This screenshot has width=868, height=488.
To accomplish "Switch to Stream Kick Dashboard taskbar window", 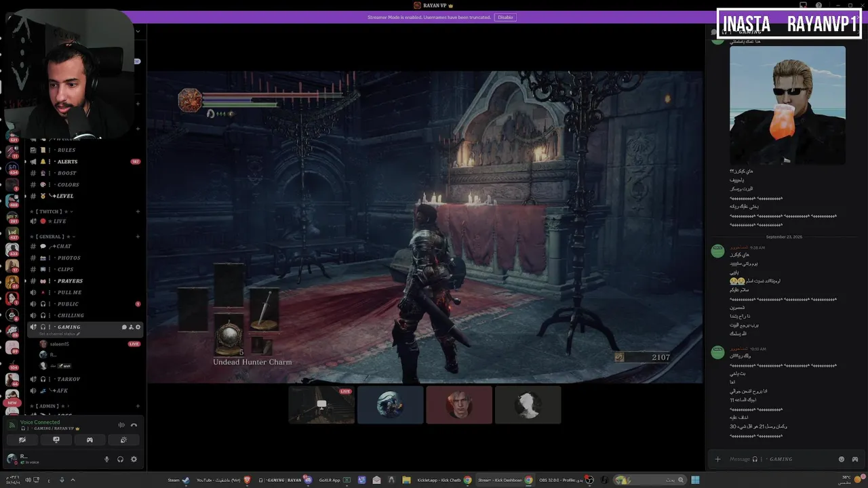I will 505,480.
